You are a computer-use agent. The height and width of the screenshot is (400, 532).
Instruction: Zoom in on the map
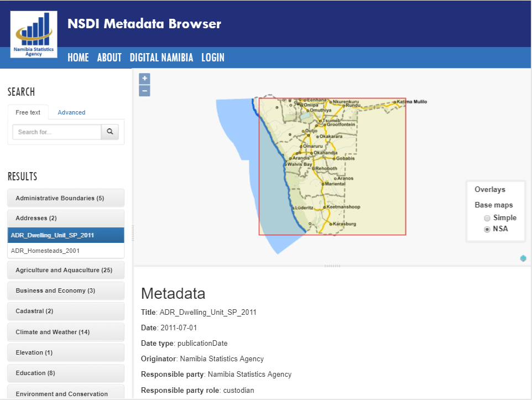(144, 79)
